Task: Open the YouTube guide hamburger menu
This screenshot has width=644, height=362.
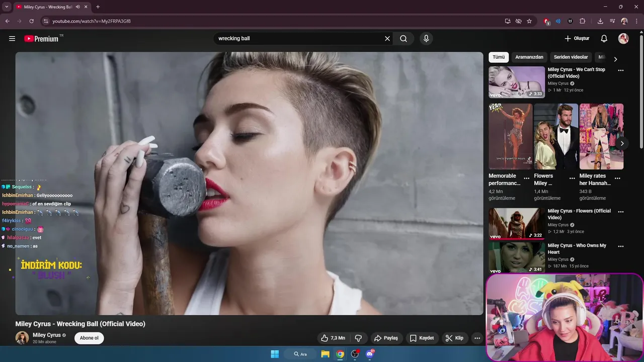Action: coord(12,39)
